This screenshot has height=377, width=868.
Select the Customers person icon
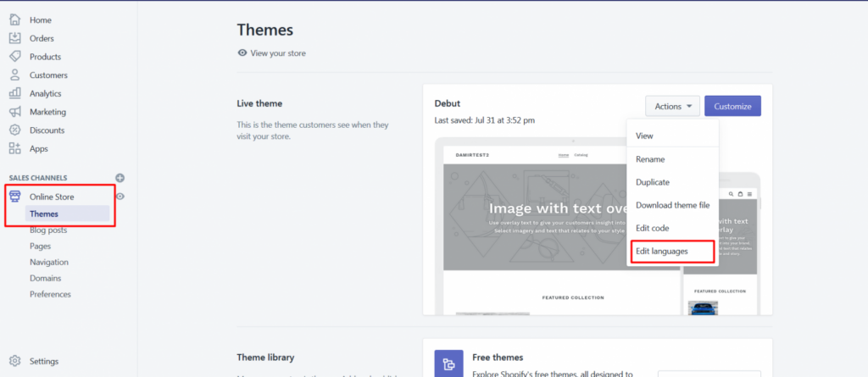click(x=15, y=75)
